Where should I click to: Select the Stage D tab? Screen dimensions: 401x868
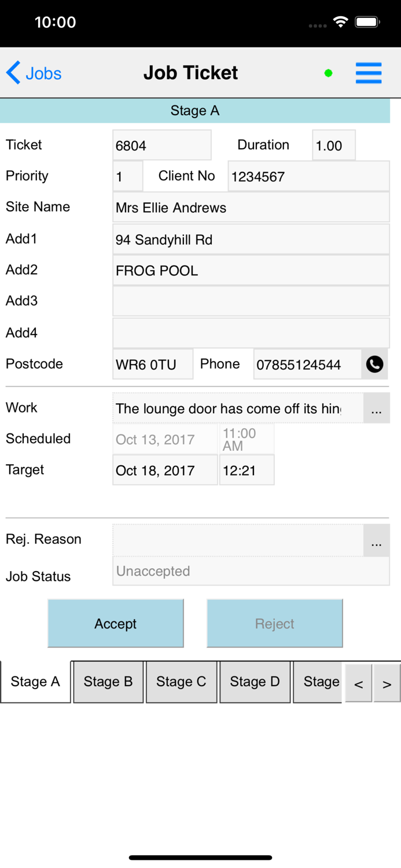coord(255,682)
